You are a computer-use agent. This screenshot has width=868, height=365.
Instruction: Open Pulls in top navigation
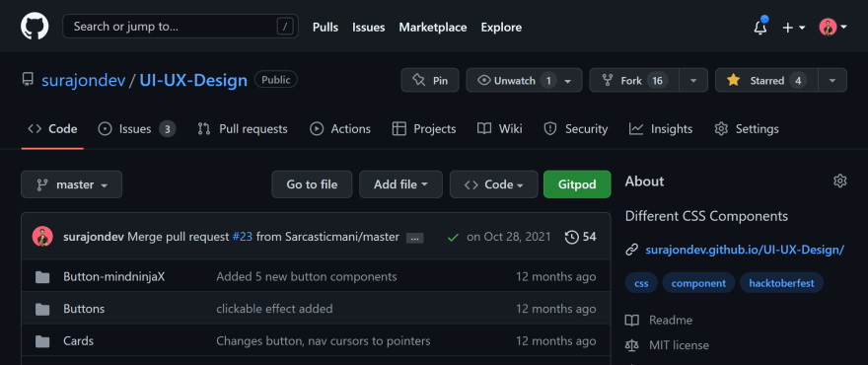pyautogui.click(x=325, y=28)
